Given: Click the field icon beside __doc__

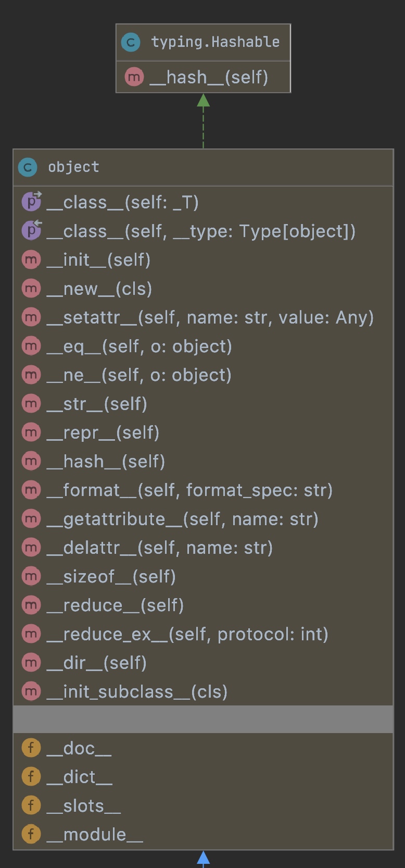Looking at the screenshot, I should tap(31, 748).
